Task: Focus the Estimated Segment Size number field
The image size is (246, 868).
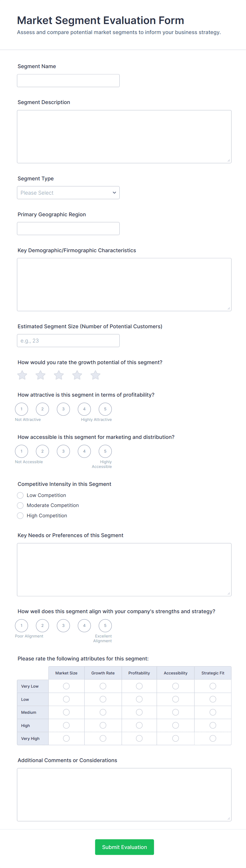Action: (x=68, y=341)
